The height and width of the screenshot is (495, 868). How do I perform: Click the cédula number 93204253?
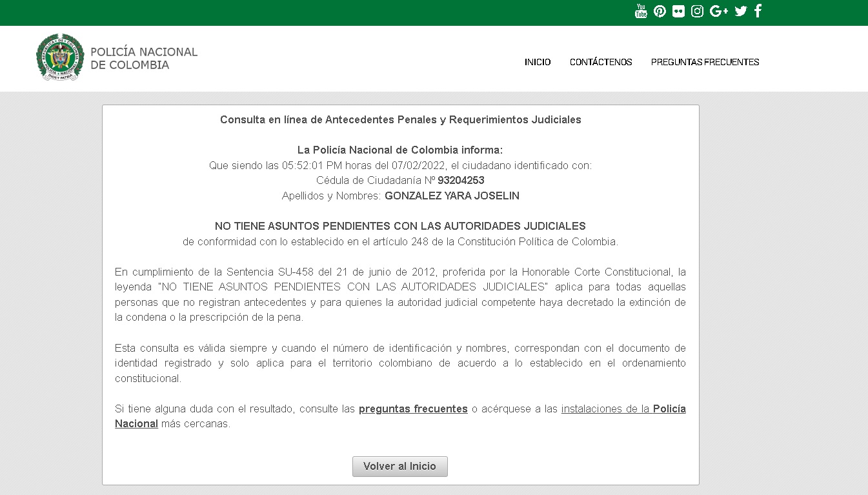click(461, 180)
